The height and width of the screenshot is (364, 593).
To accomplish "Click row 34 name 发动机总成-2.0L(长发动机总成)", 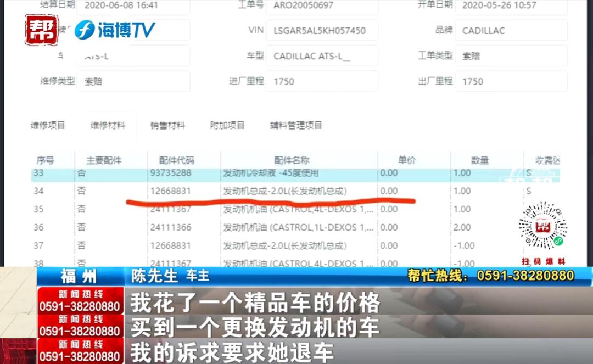I will point(285,191).
